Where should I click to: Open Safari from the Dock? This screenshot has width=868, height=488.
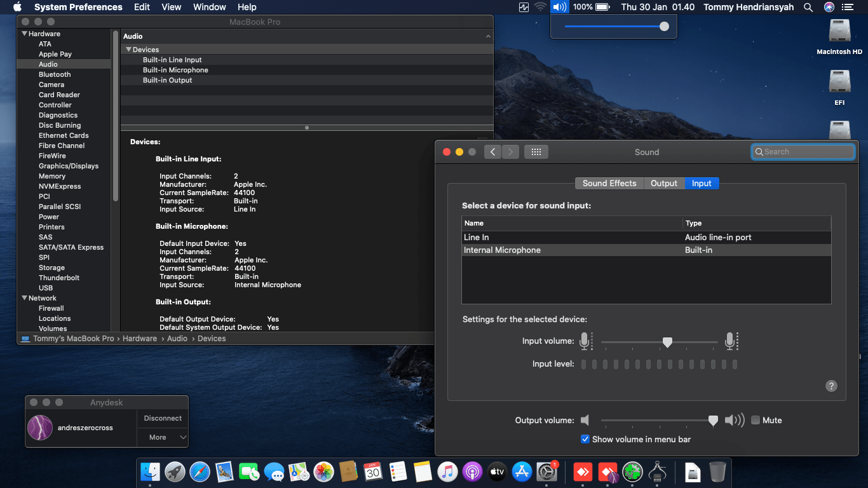pos(200,472)
